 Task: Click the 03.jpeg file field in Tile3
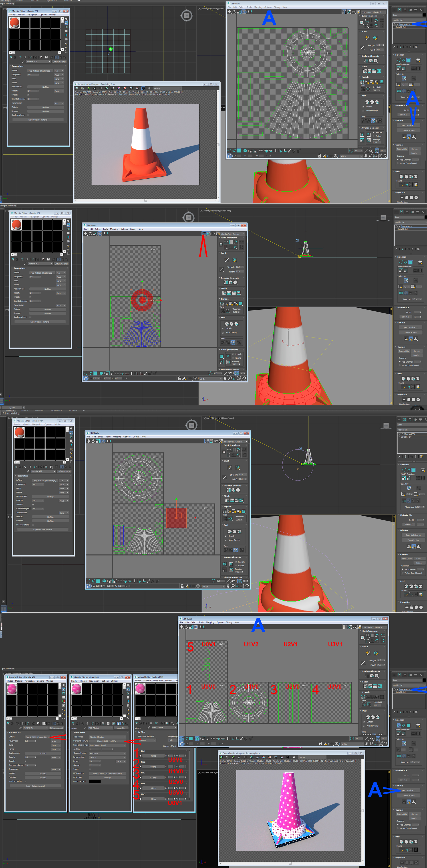point(153,777)
